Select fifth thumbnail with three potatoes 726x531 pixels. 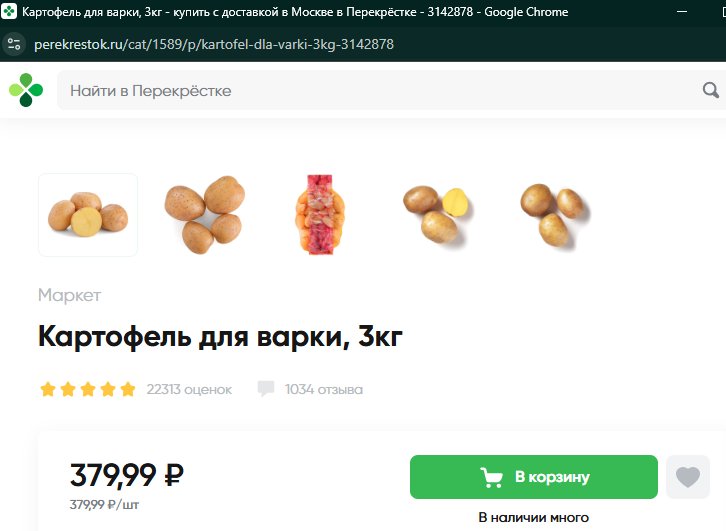(553, 215)
